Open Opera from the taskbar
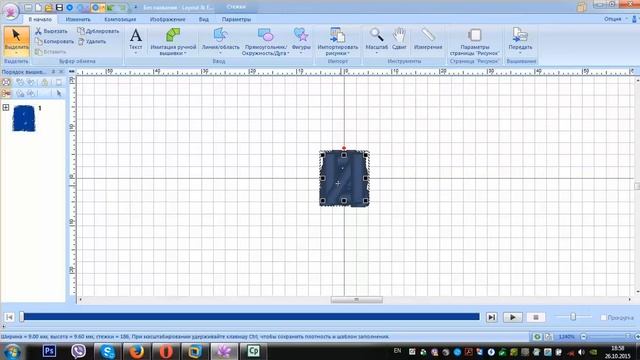Screen dimensions: 640x360 point(166,351)
